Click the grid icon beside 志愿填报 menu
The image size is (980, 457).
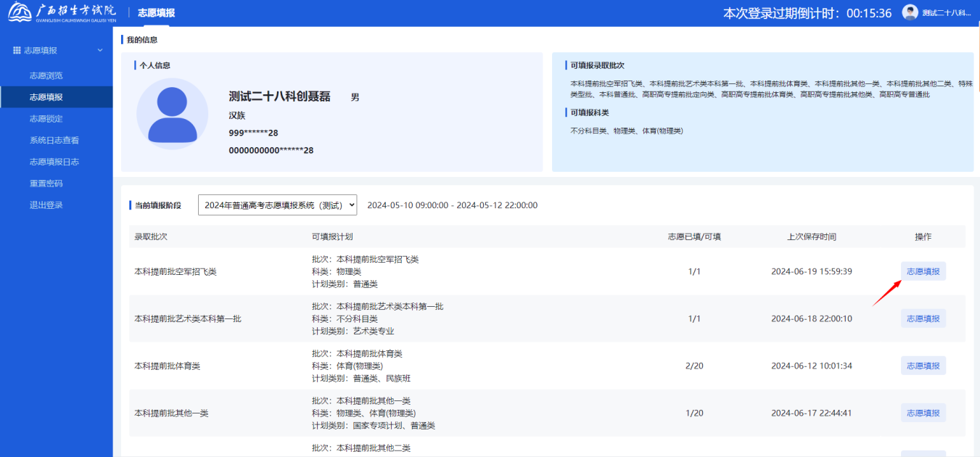[x=17, y=50]
